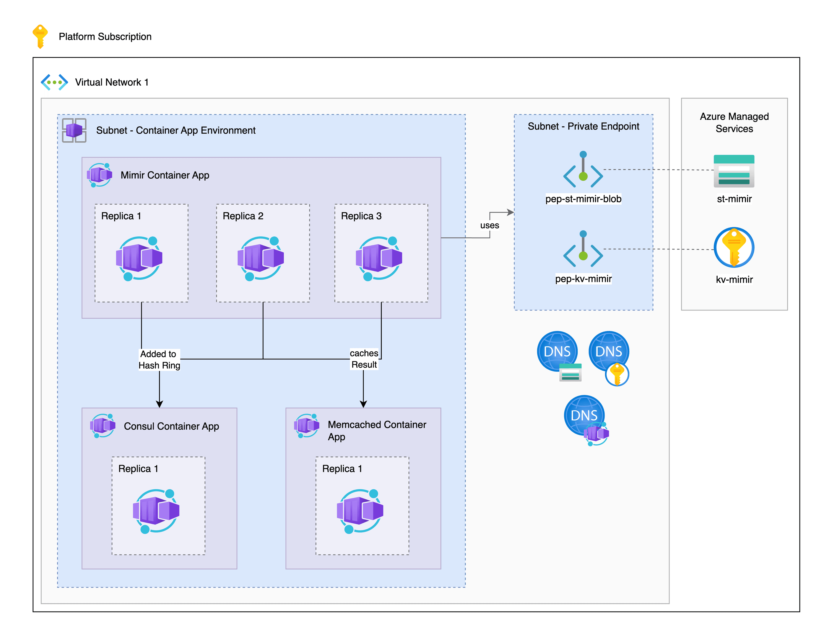
Task: Click the Mimir Container App title
Action: pyautogui.click(x=165, y=175)
